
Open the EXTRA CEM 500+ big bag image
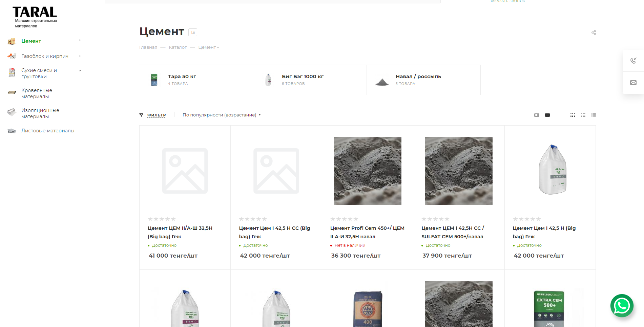click(x=276, y=308)
